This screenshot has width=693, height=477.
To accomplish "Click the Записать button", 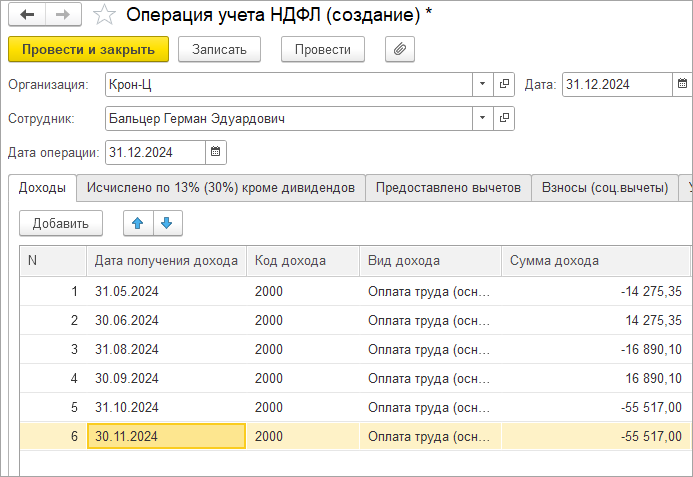I will 219,49.
